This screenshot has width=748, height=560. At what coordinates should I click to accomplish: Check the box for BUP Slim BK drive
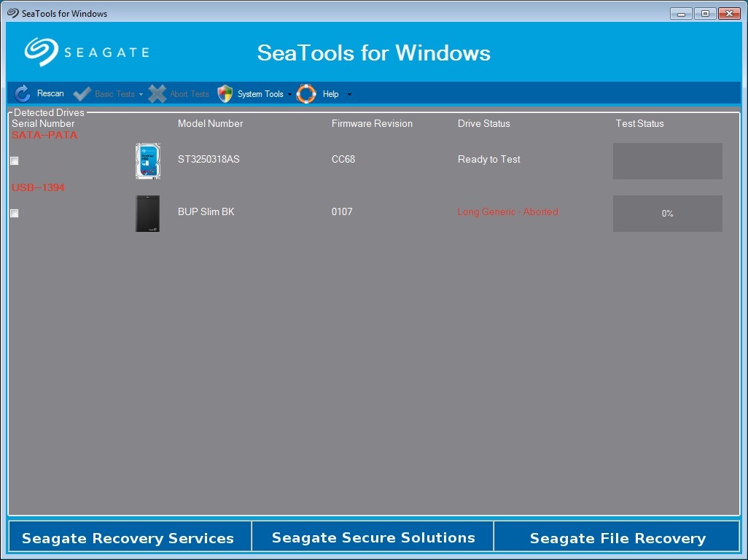(15, 213)
